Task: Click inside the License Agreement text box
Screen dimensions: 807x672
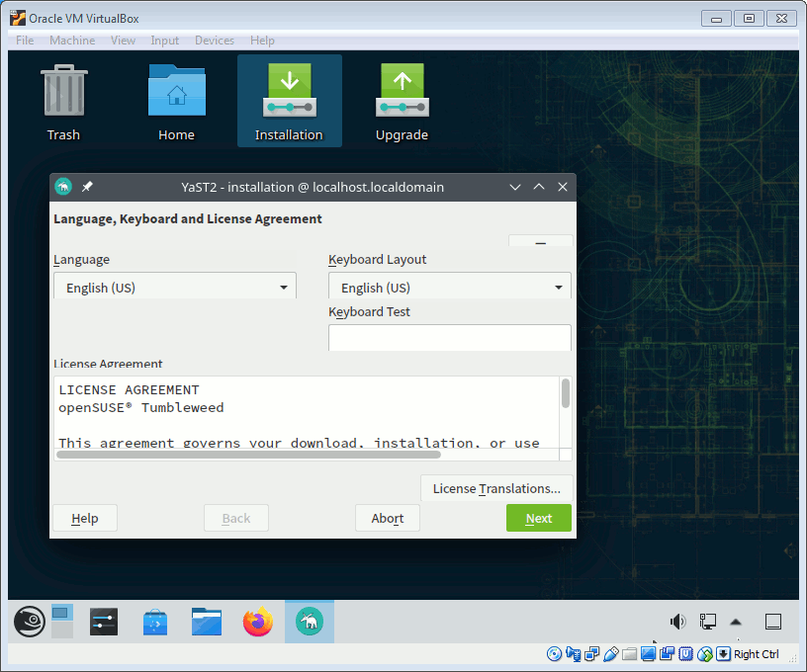Action: pyautogui.click(x=307, y=412)
